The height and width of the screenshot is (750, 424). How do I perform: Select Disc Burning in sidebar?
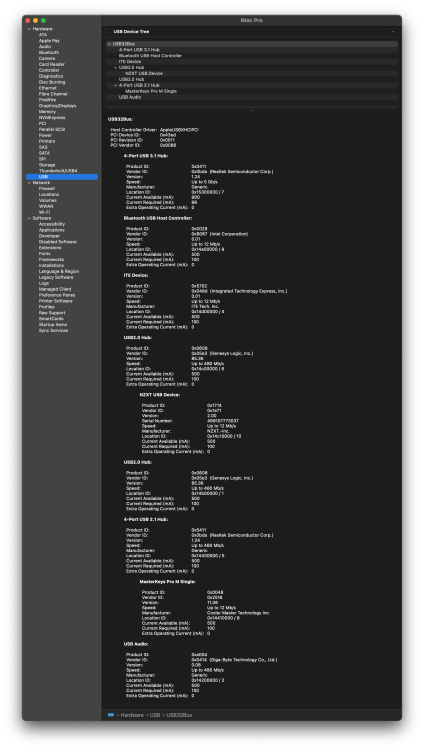(52, 82)
